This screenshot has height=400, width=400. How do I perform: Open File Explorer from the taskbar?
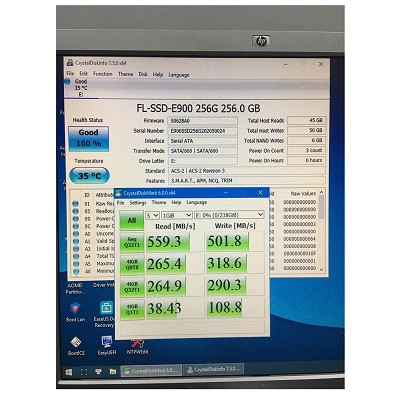click(x=113, y=371)
